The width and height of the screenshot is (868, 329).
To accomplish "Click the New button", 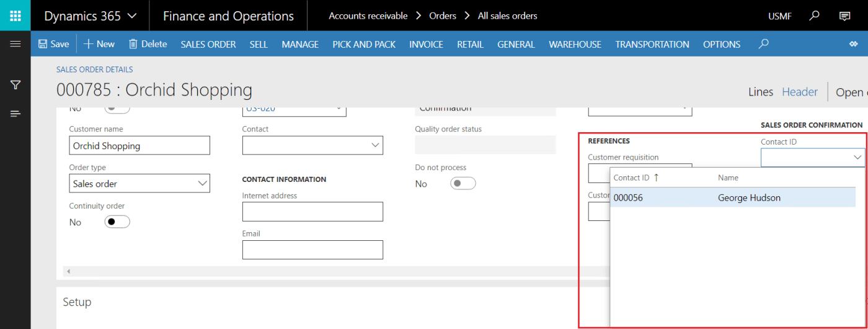I will [x=99, y=44].
